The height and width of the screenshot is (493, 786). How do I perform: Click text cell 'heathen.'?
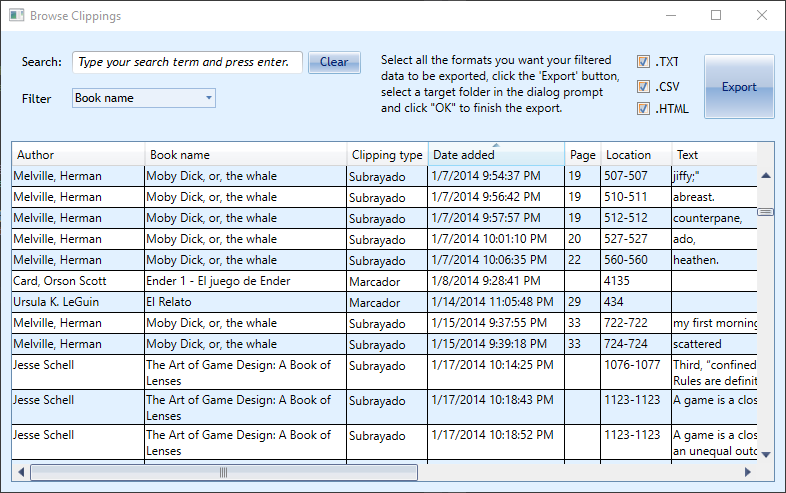tap(714, 260)
